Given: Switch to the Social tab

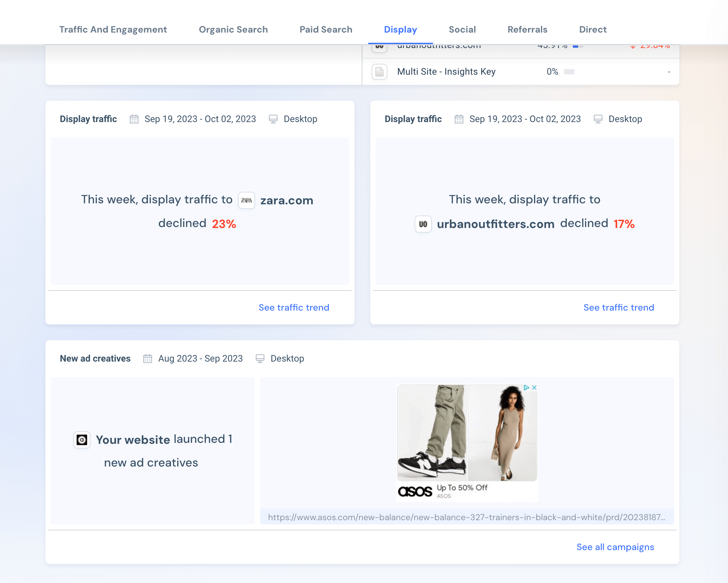Looking at the screenshot, I should 462,29.
